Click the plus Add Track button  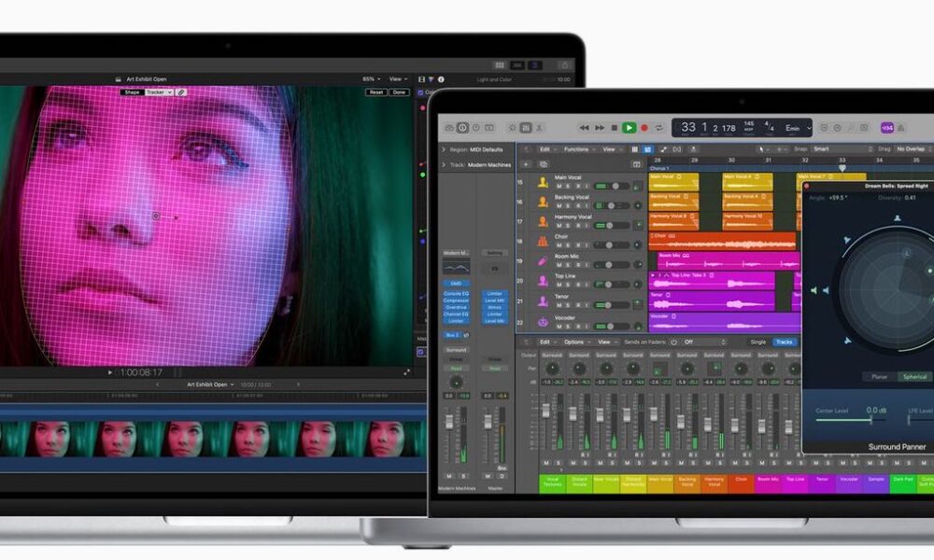coord(526,164)
